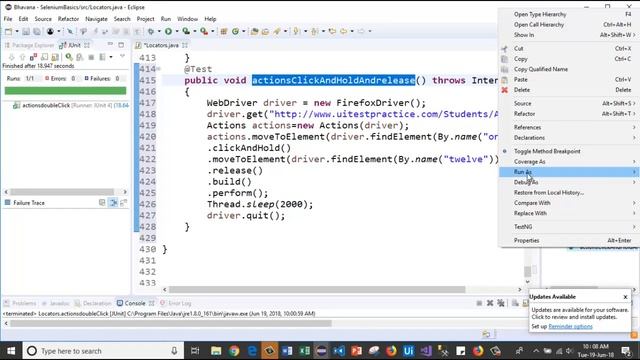The image size is (640, 360).
Task: Select Restore from Local History entry
Action: point(568,193)
